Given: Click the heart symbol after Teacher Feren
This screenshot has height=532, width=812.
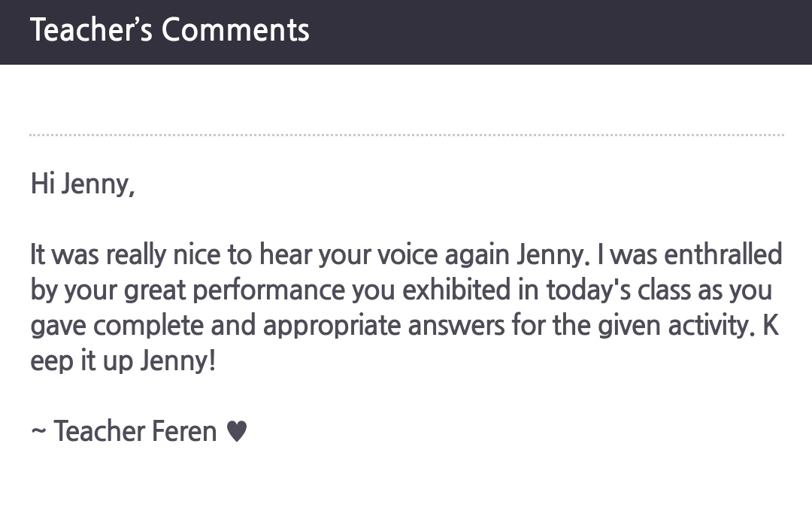Looking at the screenshot, I should click(x=237, y=431).
